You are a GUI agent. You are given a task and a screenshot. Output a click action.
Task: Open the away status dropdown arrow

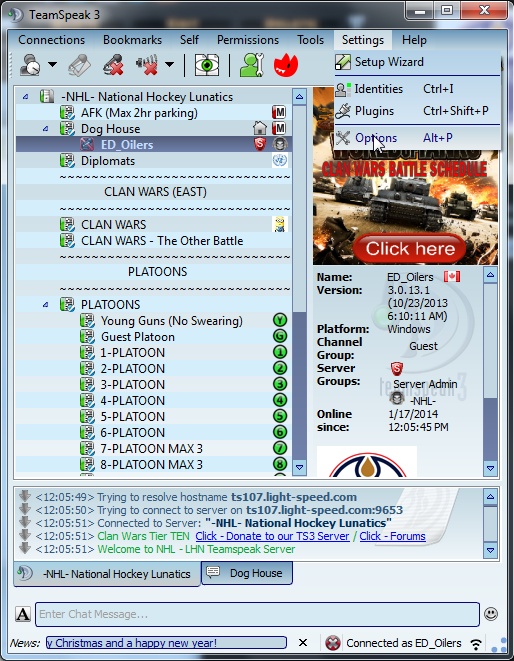169,64
